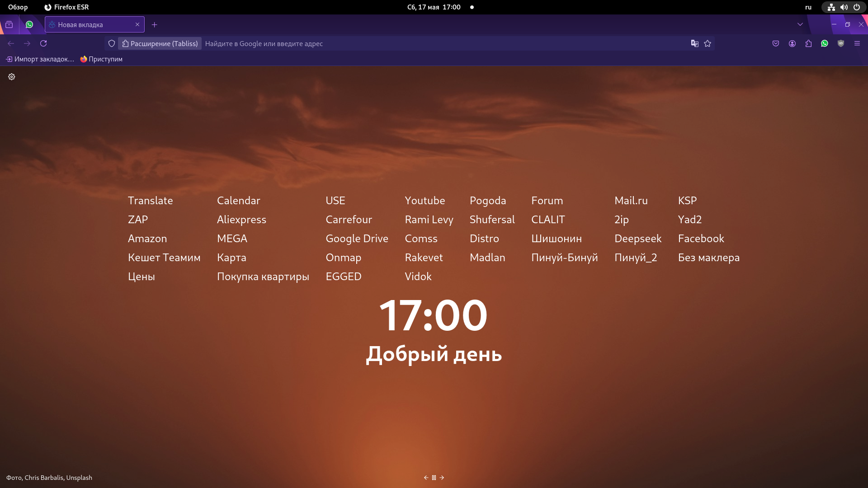Open the translate page icon
This screenshot has width=868, height=488.
pos(695,43)
